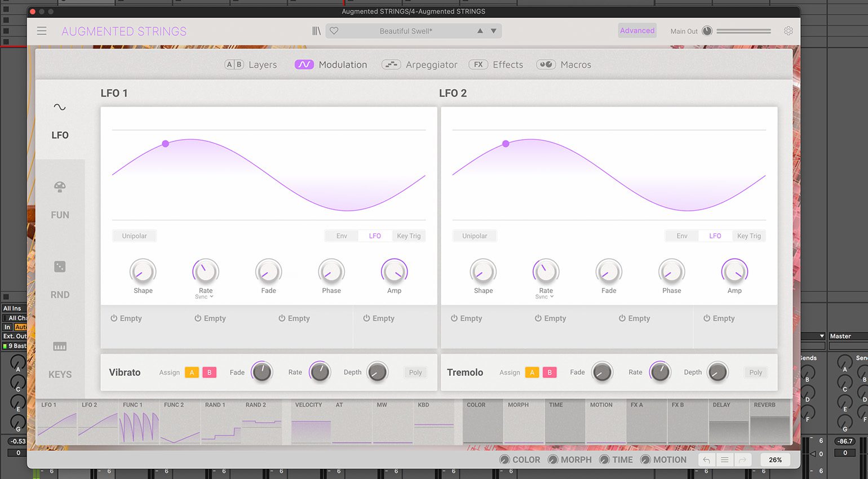
Task: Click the Advanced button
Action: tap(637, 30)
